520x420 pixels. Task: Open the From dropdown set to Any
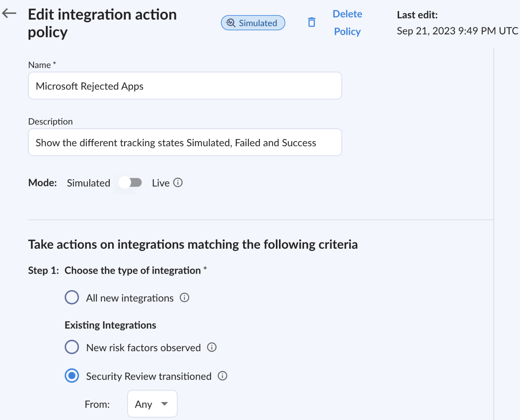click(152, 404)
